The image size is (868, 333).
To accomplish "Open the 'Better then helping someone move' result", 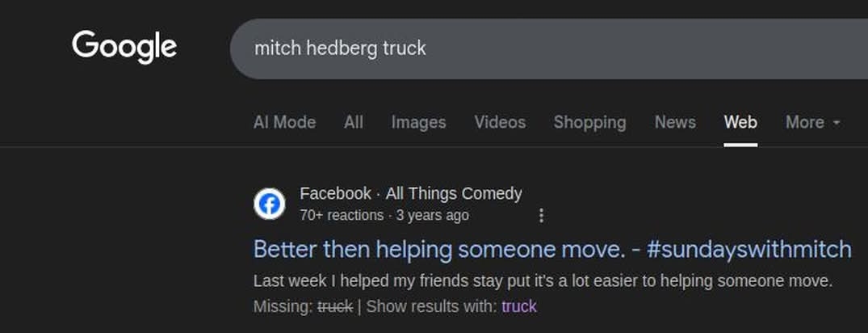I will click(439, 249).
